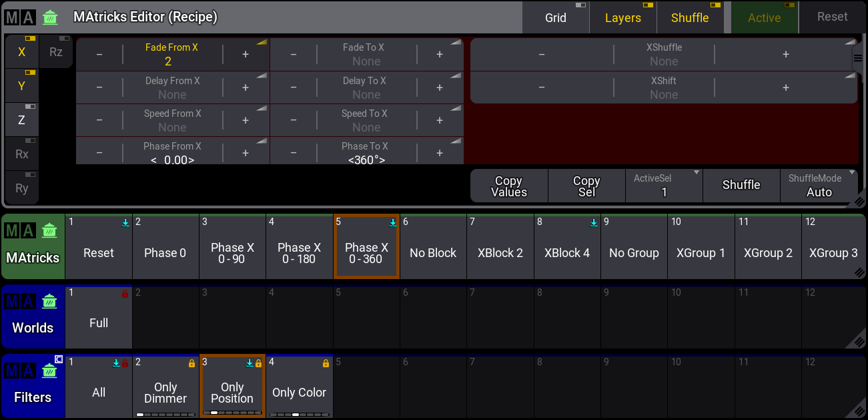868x420 pixels.
Task: Click the plus icon for Fade From X
Action: [x=246, y=55]
